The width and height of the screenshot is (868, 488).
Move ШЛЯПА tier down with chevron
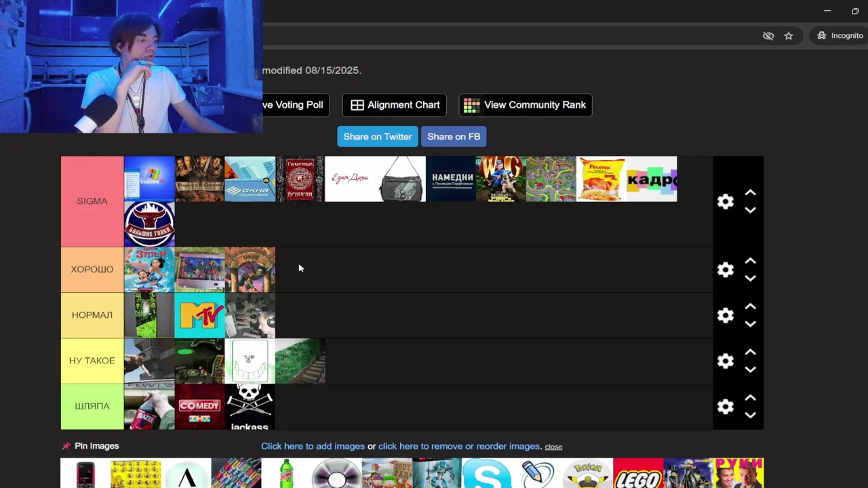[x=750, y=415]
